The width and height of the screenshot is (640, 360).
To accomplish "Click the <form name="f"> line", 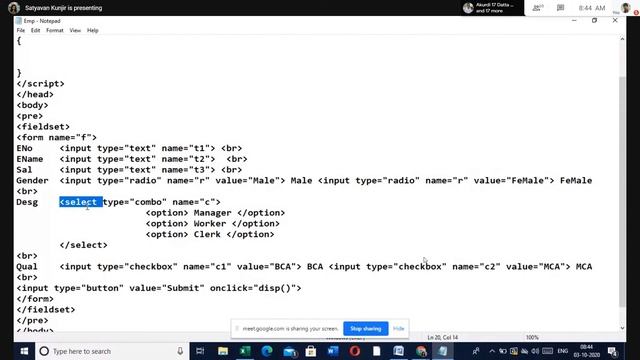I will point(57,138).
